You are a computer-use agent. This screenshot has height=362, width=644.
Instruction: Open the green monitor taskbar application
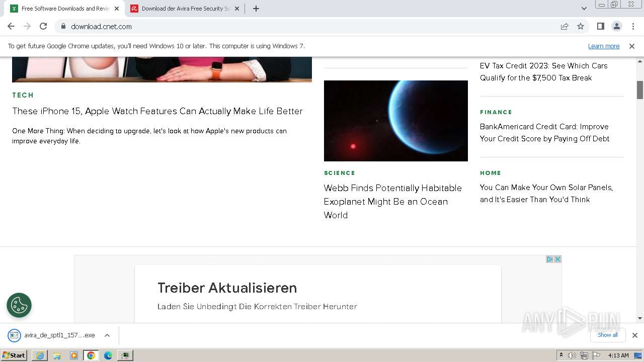pyautogui.click(x=125, y=355)
